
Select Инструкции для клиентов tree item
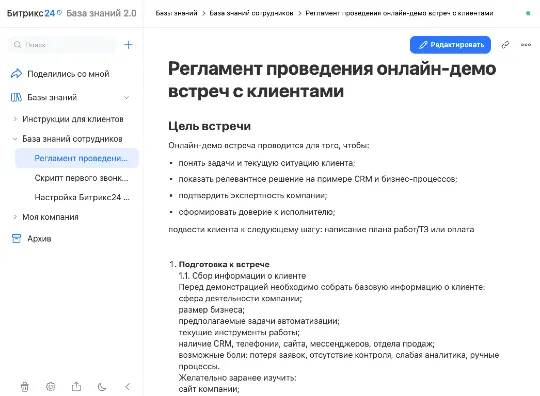pos(73,119)
